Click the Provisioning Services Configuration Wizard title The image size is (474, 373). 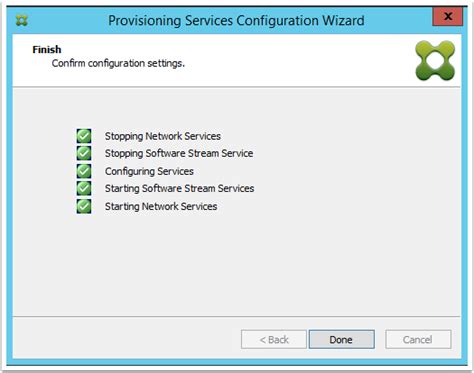[x=236, y=21]
